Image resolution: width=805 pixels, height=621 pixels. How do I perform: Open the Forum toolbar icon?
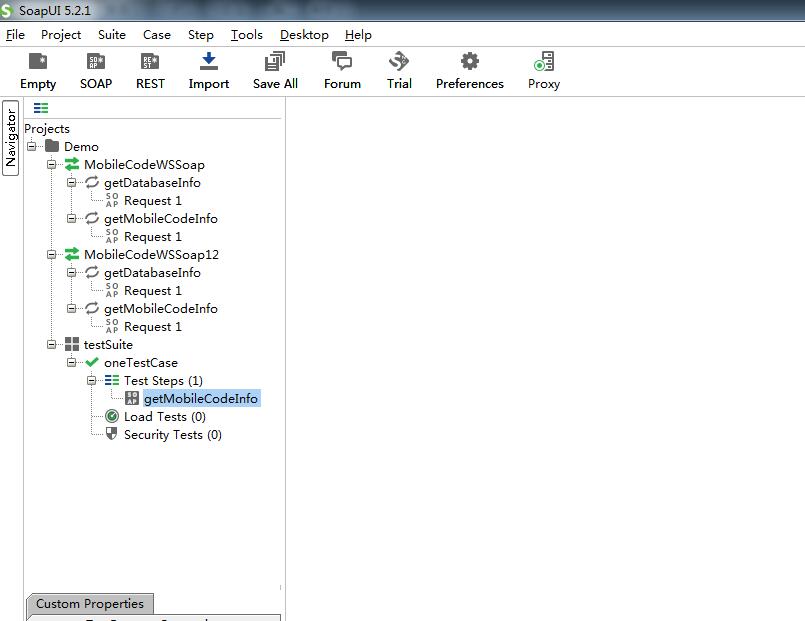(342, 61)
